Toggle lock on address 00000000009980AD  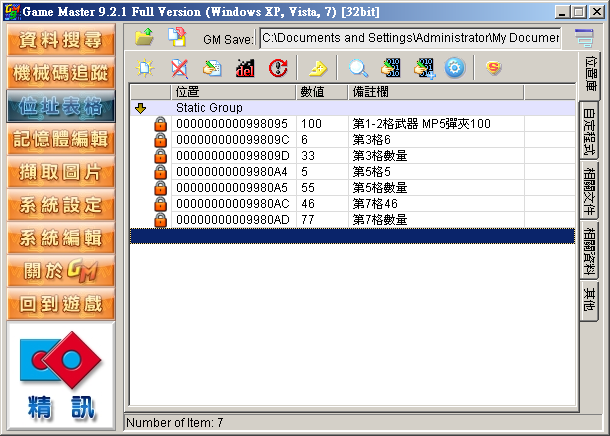(x=160, y=220)
